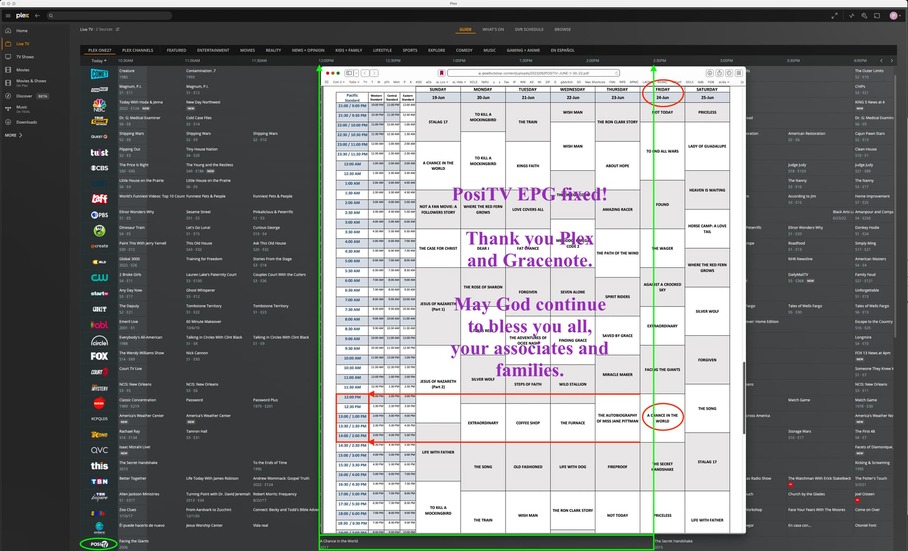The image size is (908, 551).
Task: Click the PDF window address bar
Action: (x=533, y=74)
